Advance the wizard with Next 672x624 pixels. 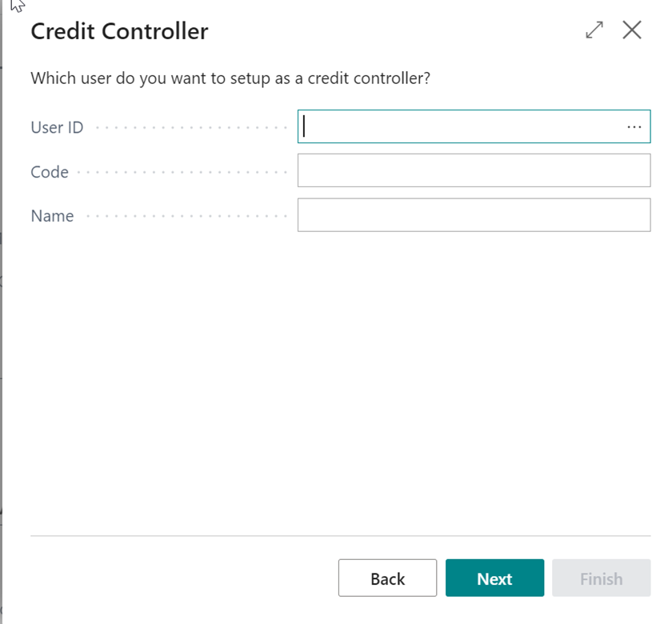(494, 578)
